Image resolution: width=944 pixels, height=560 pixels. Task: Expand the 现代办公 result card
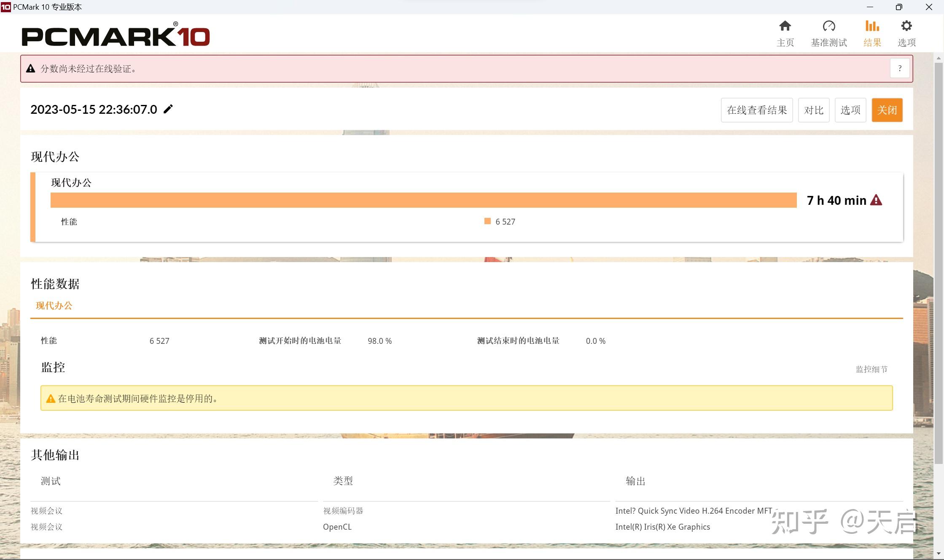click(71, 182)
